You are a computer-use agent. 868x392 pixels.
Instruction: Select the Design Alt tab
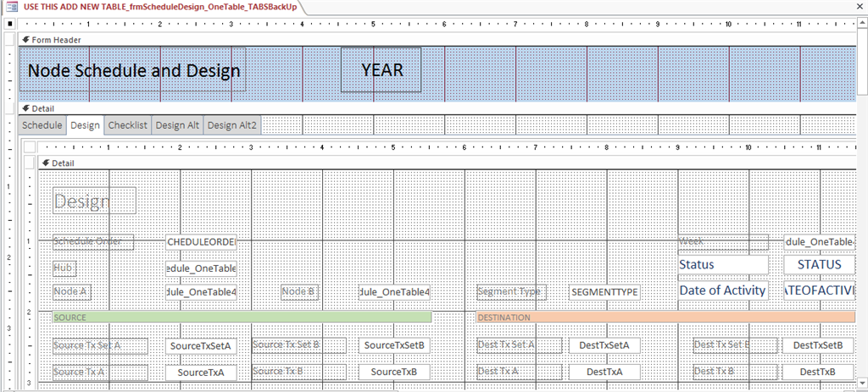click(177, 125)
